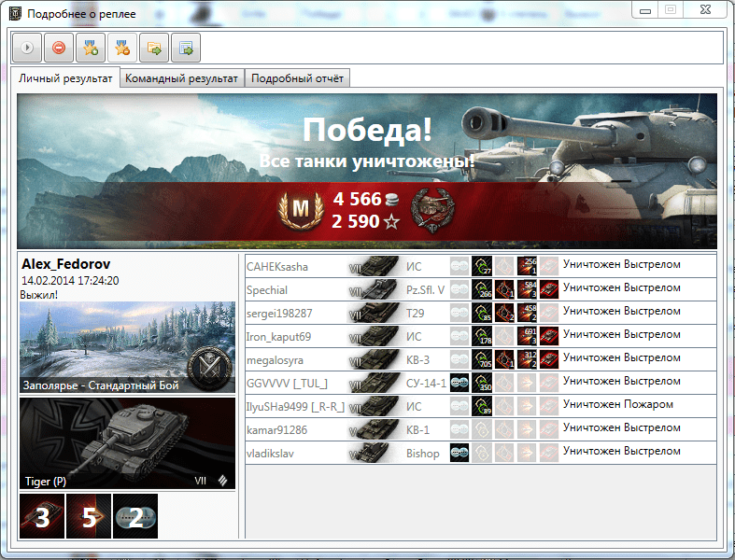The image size is (735, 560).
Task: Select player name CAHEKsasha
Action: [277, 267]
